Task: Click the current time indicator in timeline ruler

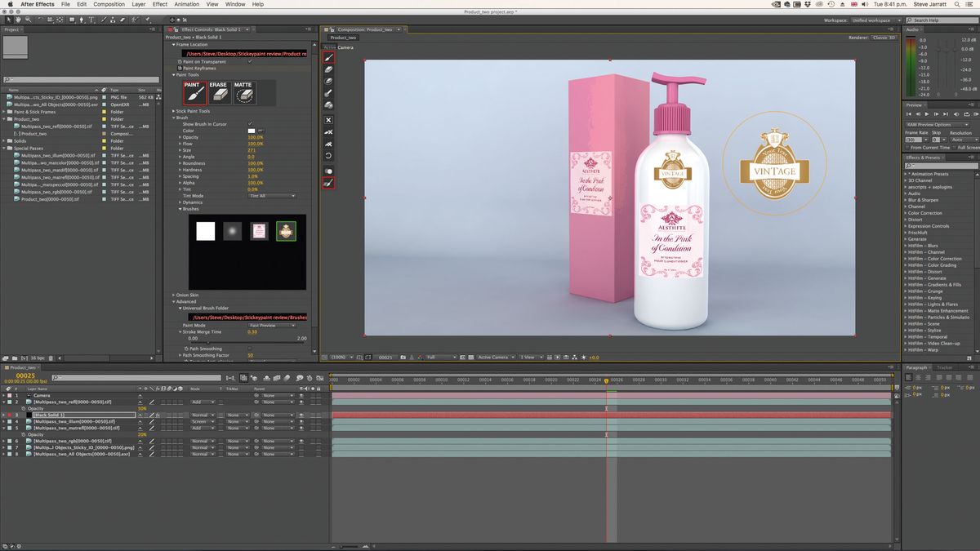Action: pyautogui.click(x=607, y=382)
